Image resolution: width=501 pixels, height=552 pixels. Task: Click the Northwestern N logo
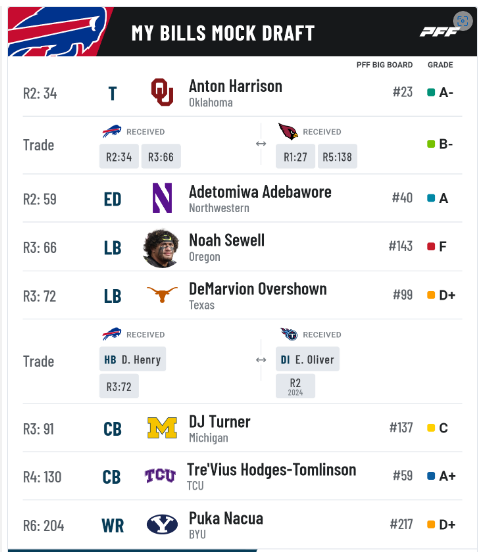[x=162, y=198]
